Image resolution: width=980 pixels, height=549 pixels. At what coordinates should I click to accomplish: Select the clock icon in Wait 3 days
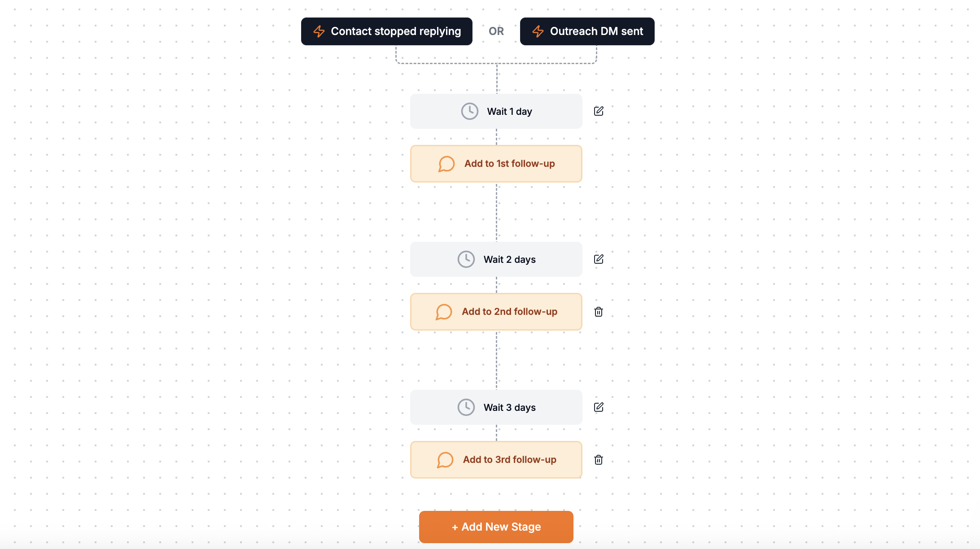click(x=466, y=407)
